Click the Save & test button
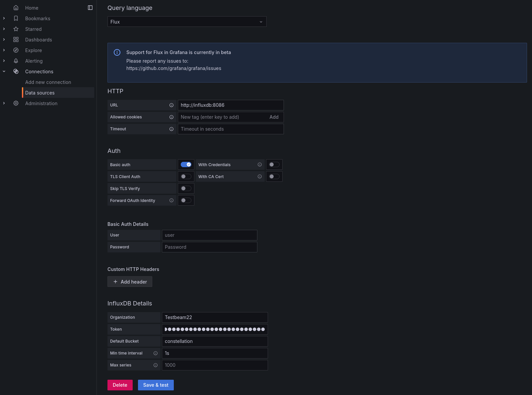 [x=156, y=385]
